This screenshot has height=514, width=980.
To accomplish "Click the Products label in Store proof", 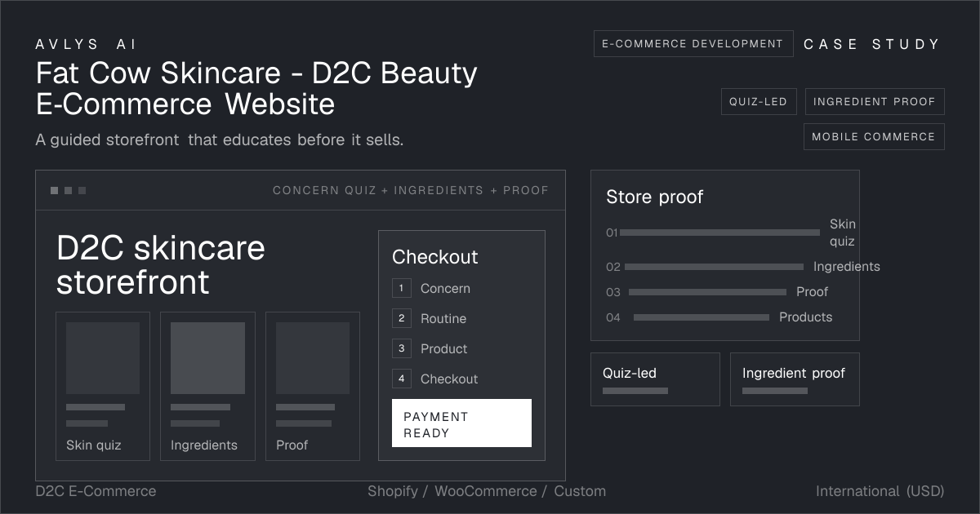I will point(806,317).
